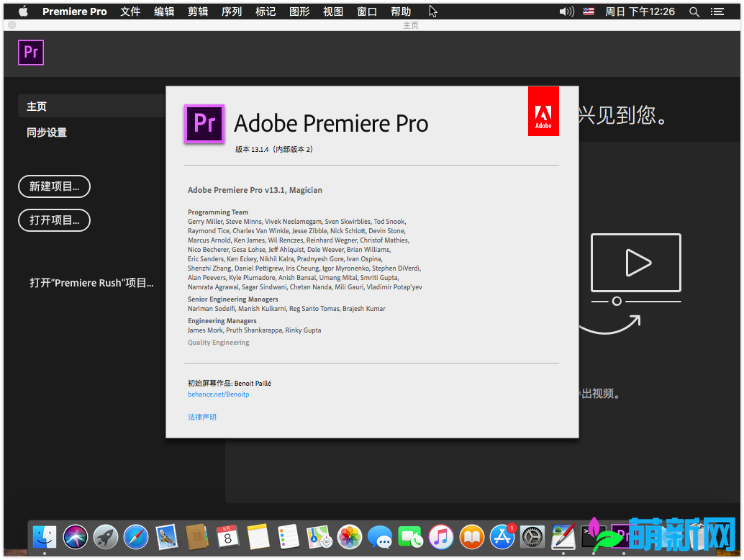Click the Pr logo in About dialog
The width and height of the screenshot is (744, 560).
[204, 123]
